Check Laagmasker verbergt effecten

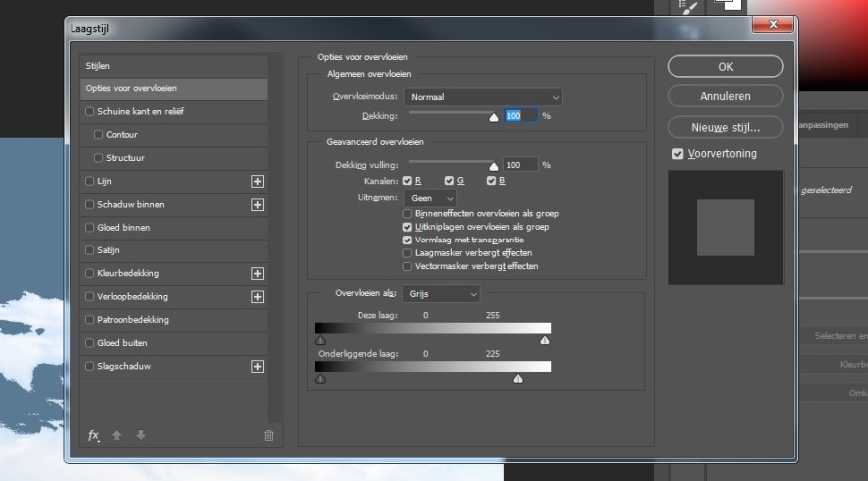click(407, 253)
